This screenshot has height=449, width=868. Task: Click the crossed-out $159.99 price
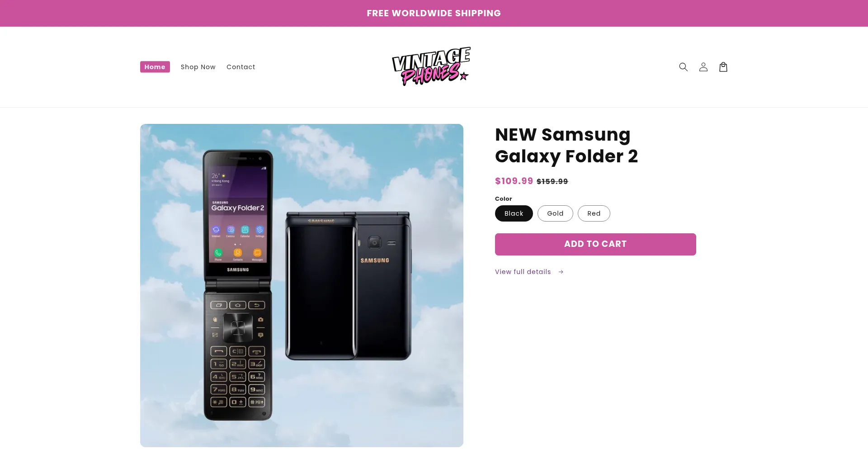(552, 181)
